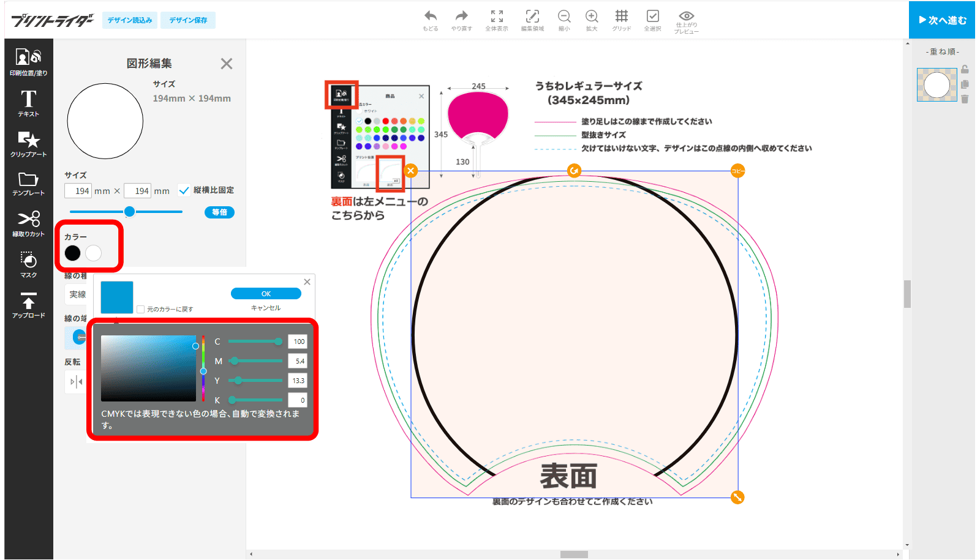Select the circle layer thumbnail in 重ね順
Image resolution: width=980 pixels, height=560 pixels.
[937, 84]
